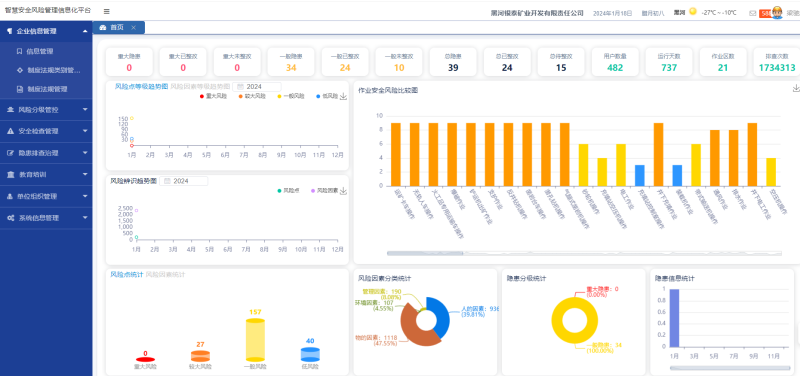800x376 pixels.
Task: Click the building icon of 教育培训
Action: tap(10, 174)
